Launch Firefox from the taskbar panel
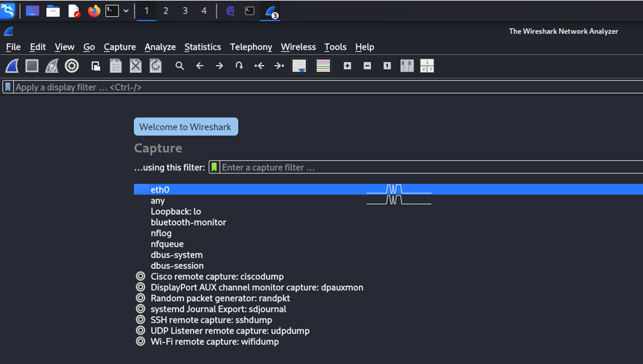Viewport: 643px width, 364px height. [x=94, y=11]
